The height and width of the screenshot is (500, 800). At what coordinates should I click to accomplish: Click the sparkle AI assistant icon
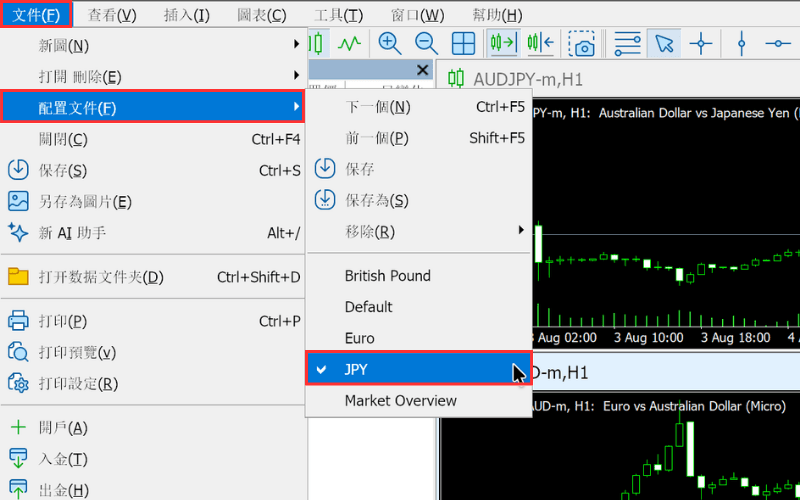click(18, 233)
